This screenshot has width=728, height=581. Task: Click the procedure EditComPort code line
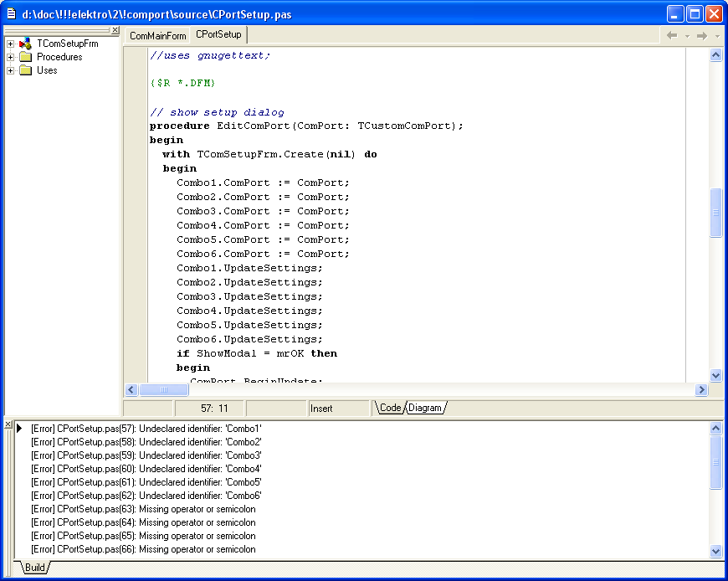tap(306, 126)
